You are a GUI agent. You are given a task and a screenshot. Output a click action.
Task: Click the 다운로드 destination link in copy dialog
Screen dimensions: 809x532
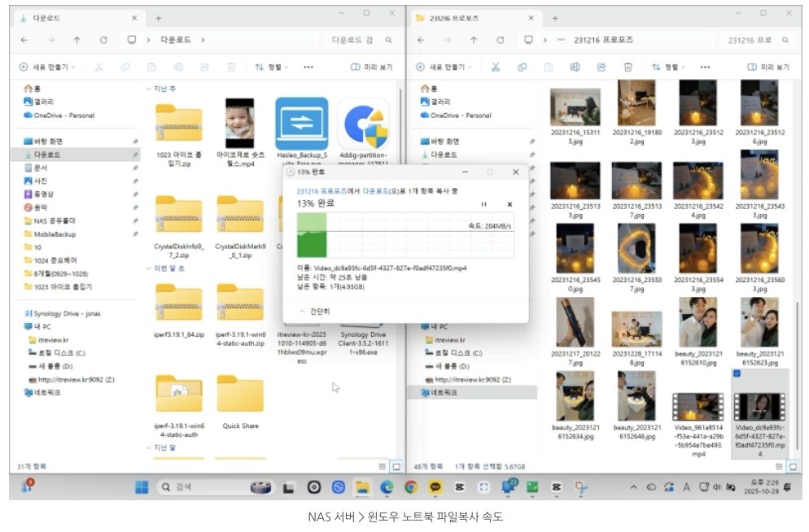coord(375,190)
